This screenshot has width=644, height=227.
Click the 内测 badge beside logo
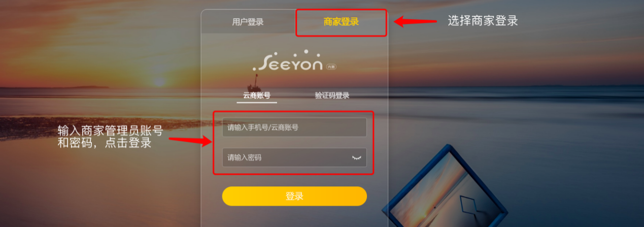[331, 67]
